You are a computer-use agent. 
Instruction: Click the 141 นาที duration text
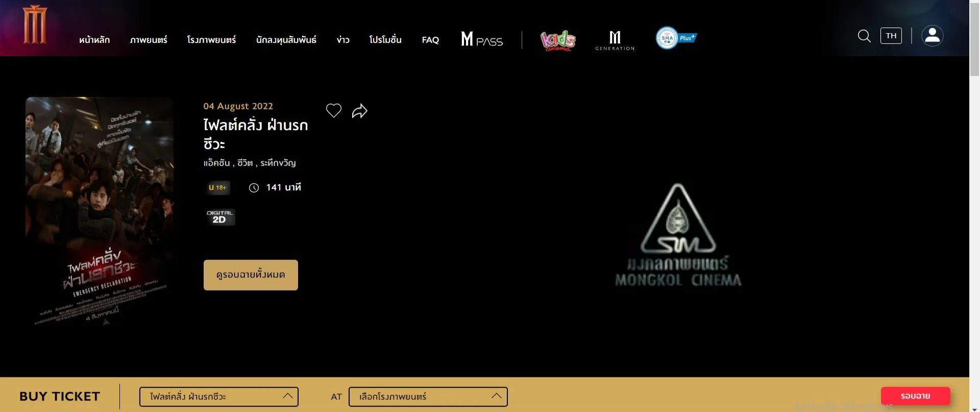(x=284, y=187)
